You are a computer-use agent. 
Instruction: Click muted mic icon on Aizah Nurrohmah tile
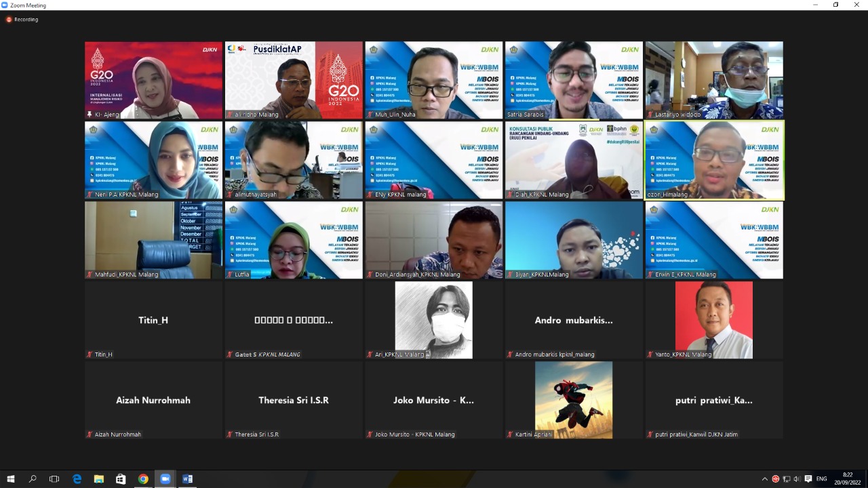coord(90,434)
